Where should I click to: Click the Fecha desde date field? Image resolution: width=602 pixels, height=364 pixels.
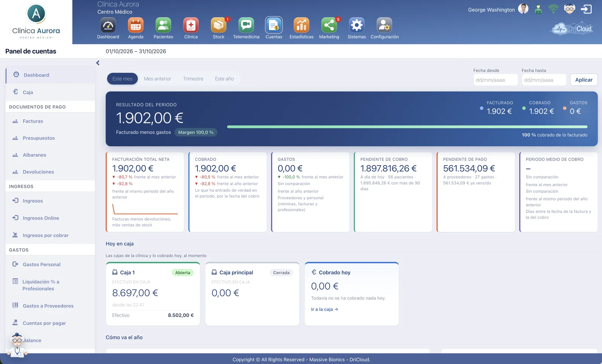[496, 80]
